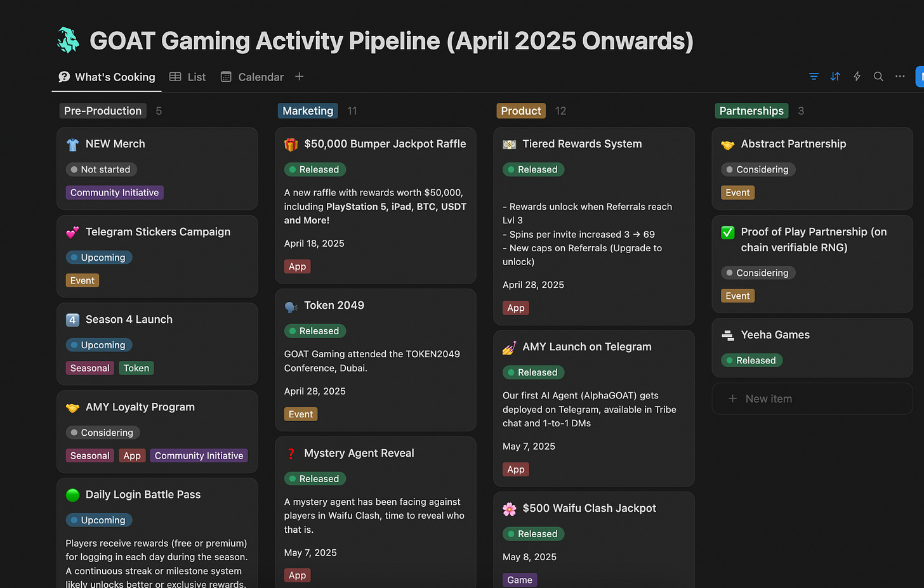This screenshot has width=924, height=588.
Task: Click green checkmark icon on Proof of Play Partnership
Action: 728,233
